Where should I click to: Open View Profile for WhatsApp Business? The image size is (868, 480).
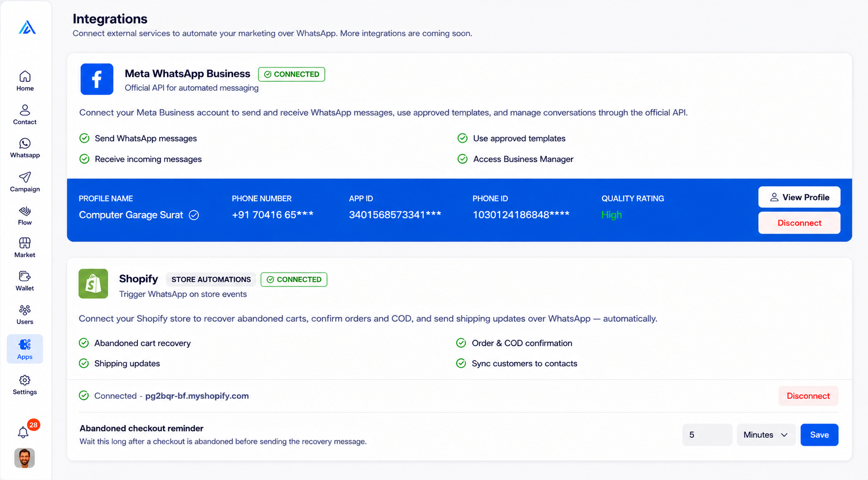tap(799, 197)
